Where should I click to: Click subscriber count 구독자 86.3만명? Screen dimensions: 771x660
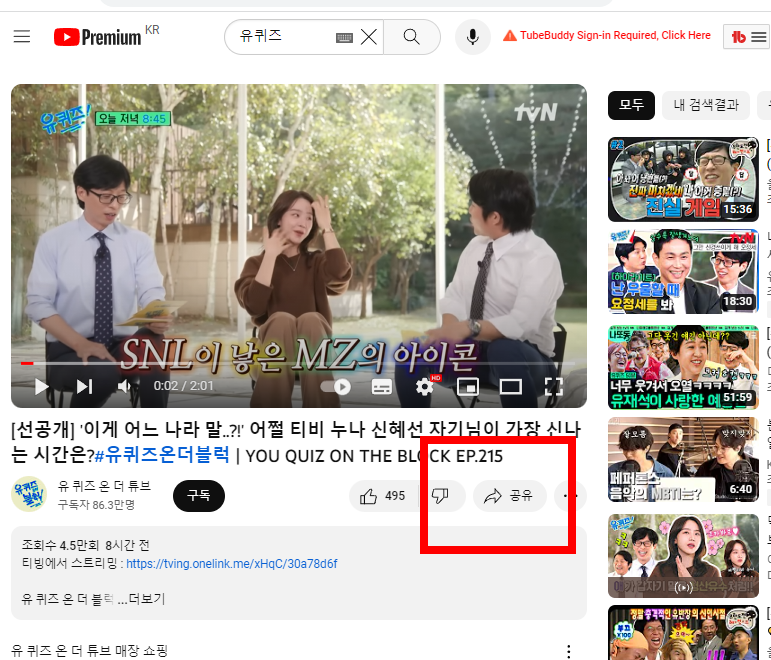96,505
